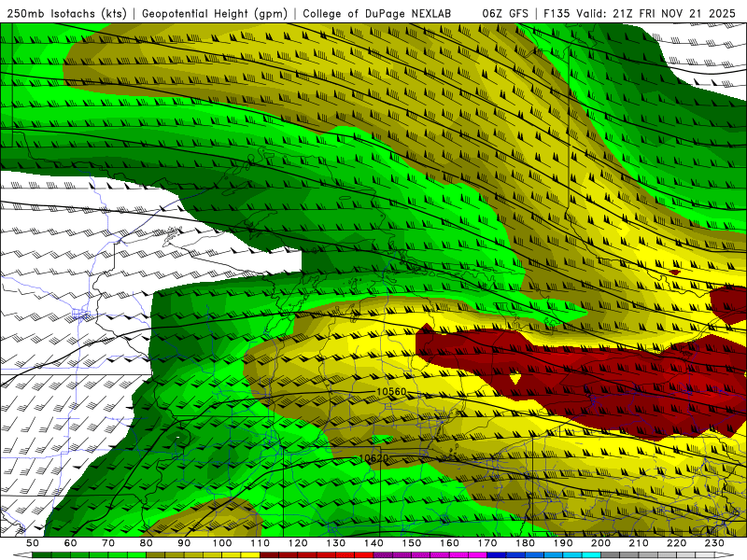Click the 10620 height contour label
Screen dimensions: 747x560
click(x=373, y=458)
